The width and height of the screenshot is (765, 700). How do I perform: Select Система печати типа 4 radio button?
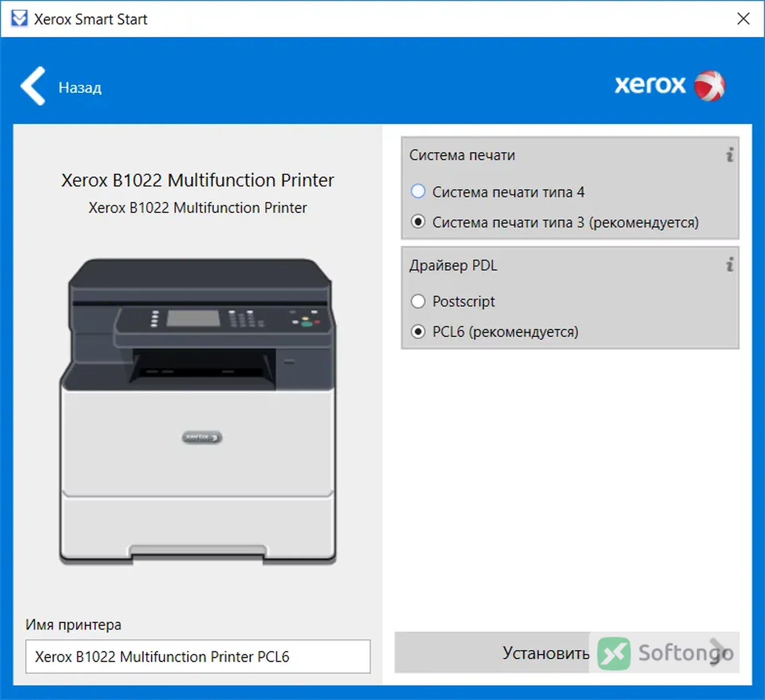[x=418, y=191]
